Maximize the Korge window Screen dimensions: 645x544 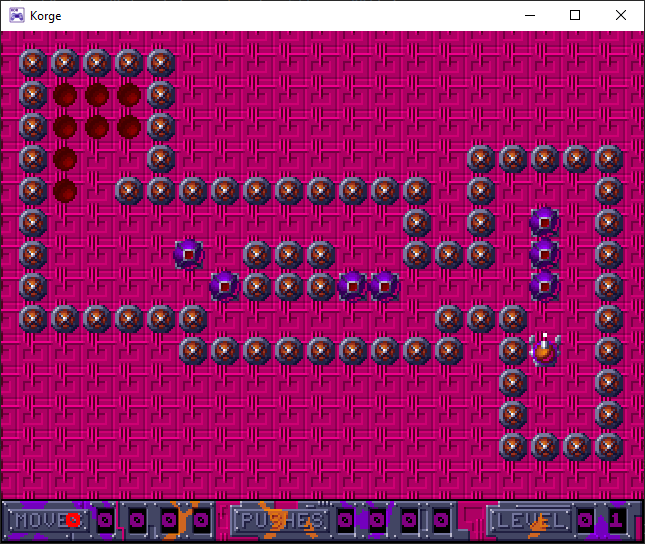575,16
